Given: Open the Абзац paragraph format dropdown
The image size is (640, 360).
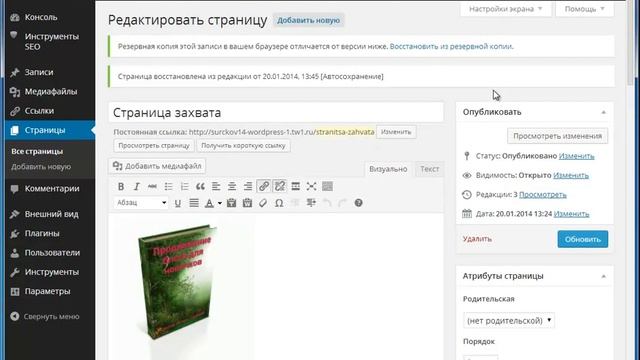Looking at the screenshot, I should 141,203.
